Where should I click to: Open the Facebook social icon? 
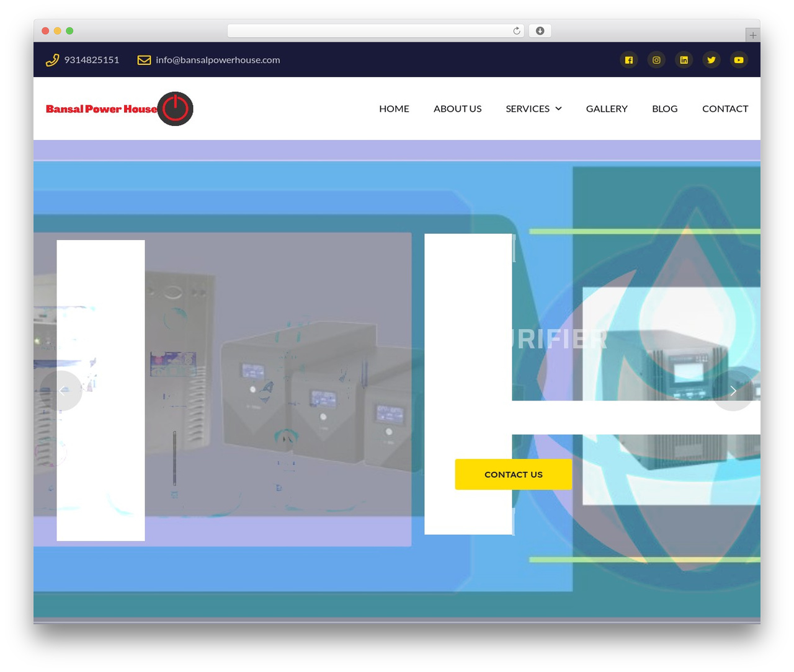629,60
